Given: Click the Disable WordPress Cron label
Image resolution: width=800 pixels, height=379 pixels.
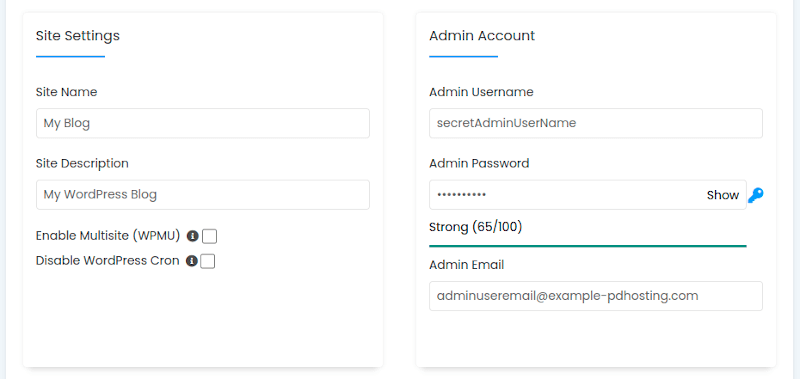Looking at the screenshot, I should pyautogui.click(x=108, y=261).
